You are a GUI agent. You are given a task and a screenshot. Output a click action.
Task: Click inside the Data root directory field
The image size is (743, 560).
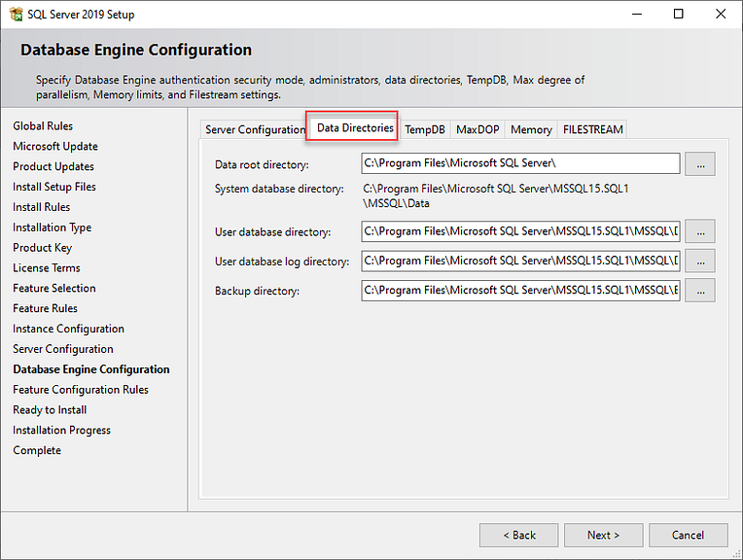point(520,163)
